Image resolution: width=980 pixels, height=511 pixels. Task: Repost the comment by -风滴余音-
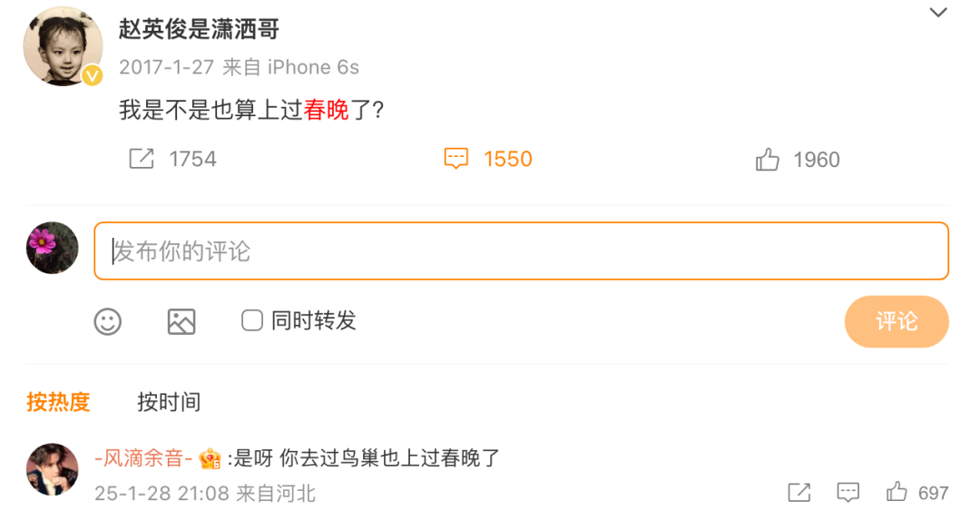click(x=799, y=493)
